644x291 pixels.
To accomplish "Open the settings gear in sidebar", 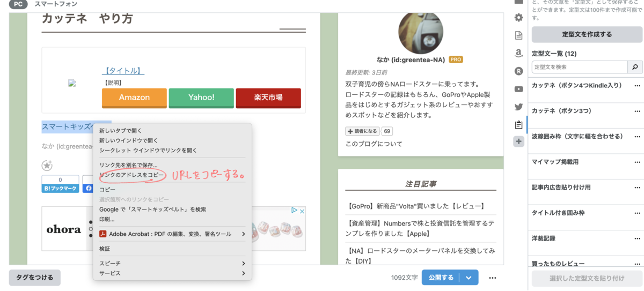I will (518, 18).
